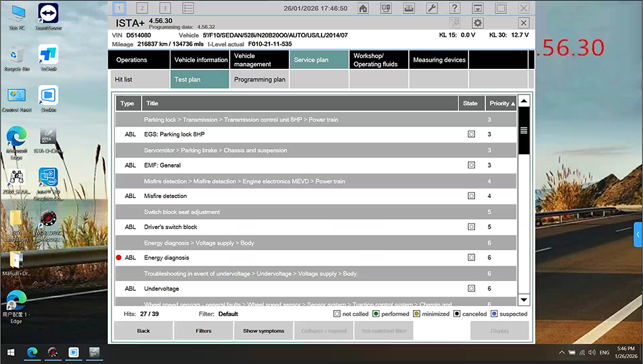This screenshot has height=364, width=643.
Task: Click the printer icon in top toolbar
Action: (x=409, y=8)
